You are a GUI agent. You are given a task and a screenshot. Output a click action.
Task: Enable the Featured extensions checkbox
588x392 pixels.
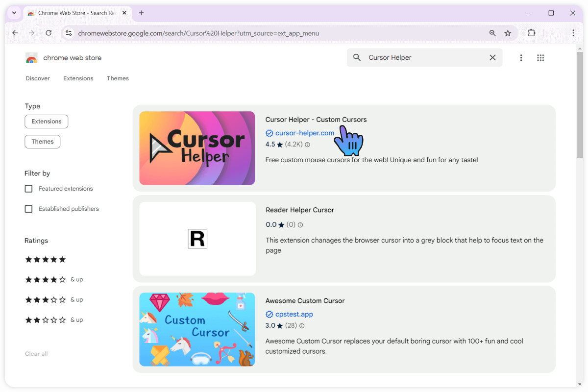[x=28, y=189]
